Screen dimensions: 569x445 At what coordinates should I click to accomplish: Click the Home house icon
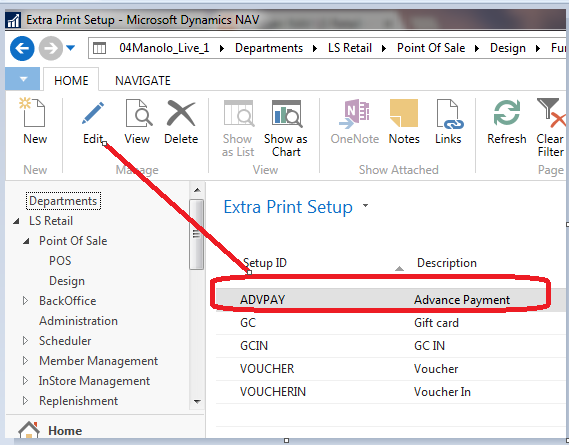[x=29, y=430]
